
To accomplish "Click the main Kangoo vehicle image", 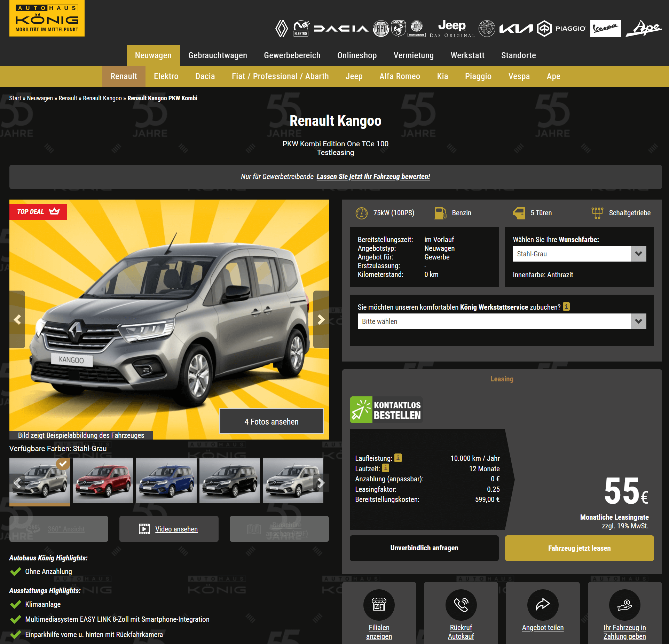I will [169, 319].
